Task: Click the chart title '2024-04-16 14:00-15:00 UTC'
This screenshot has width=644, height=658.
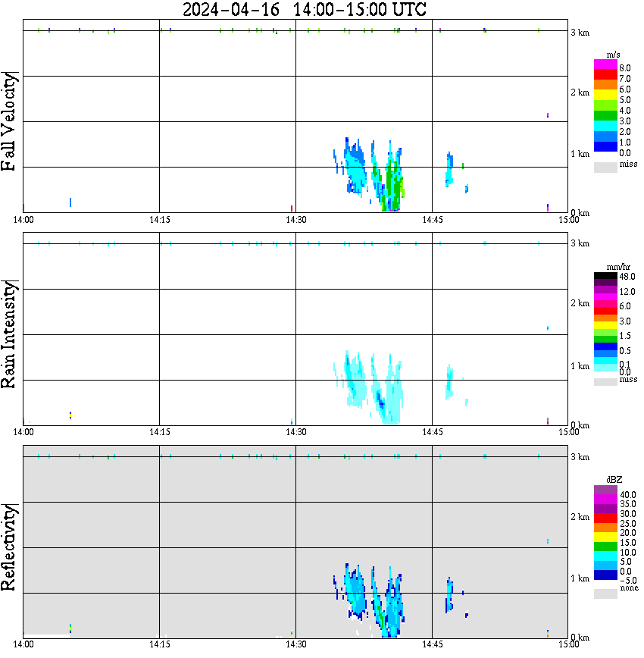Action: (305, 9)
